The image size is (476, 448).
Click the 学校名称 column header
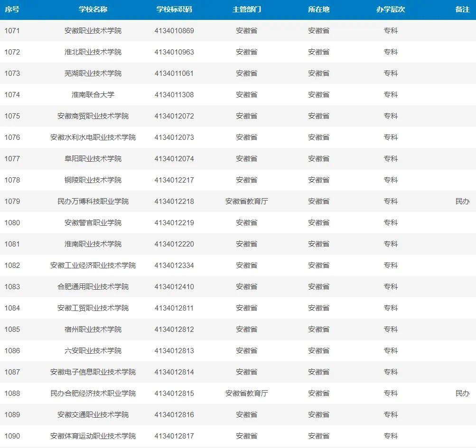coord(93,9)
